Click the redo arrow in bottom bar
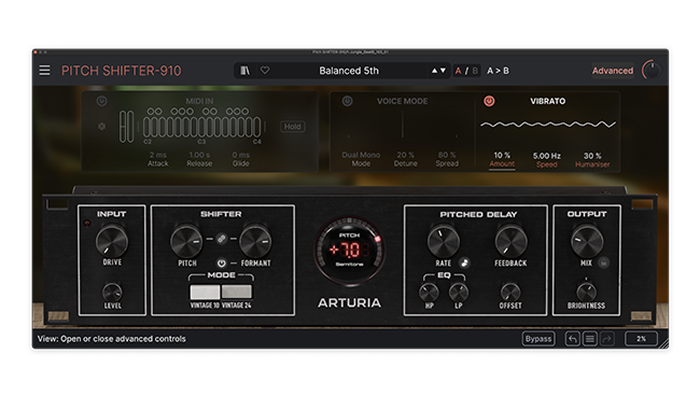This screenshot has width=700, height=400. pyautogui.click(x=607, y=339)
